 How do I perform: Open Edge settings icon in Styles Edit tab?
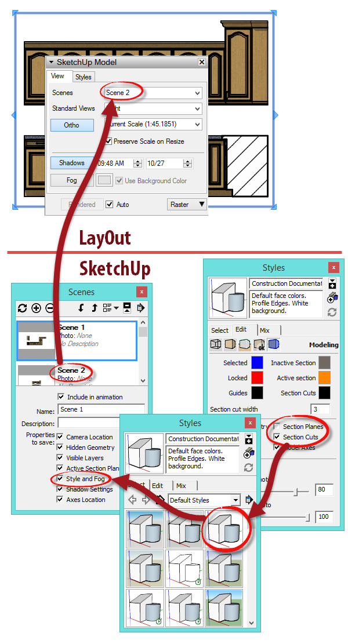[215, 344]
